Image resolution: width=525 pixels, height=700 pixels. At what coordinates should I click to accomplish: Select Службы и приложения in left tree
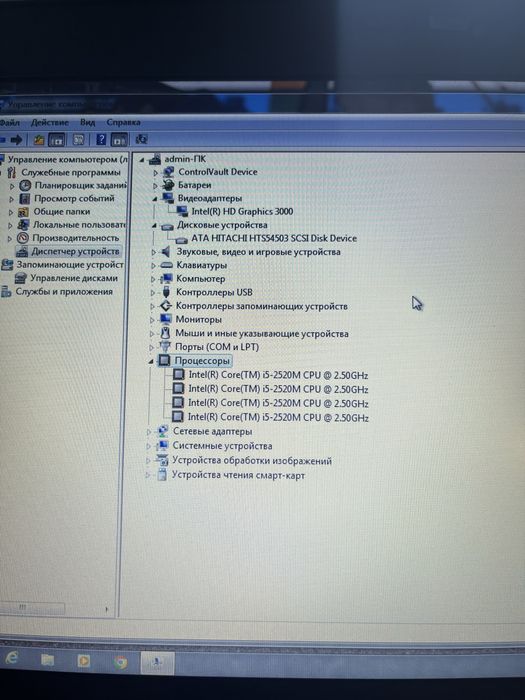click(x=64, y=292)
